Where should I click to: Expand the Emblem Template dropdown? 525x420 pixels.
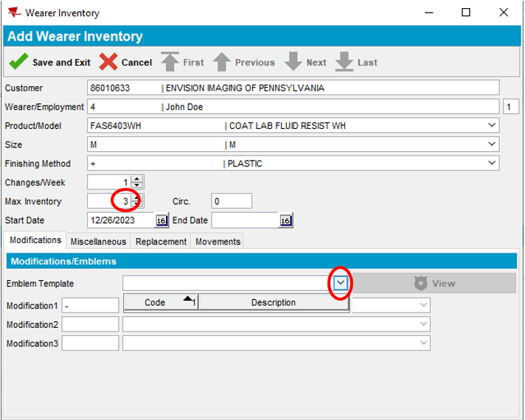[x=340, y=283]
